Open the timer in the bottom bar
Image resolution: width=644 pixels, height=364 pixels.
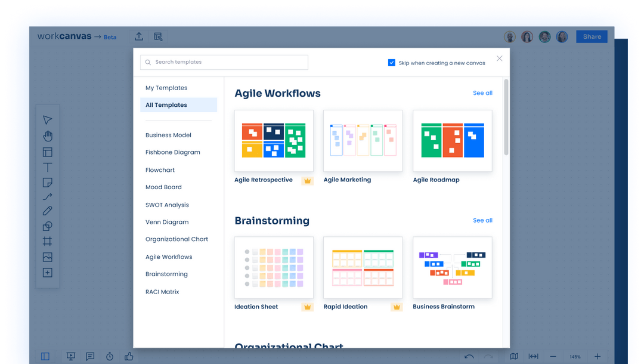[109, 356]
